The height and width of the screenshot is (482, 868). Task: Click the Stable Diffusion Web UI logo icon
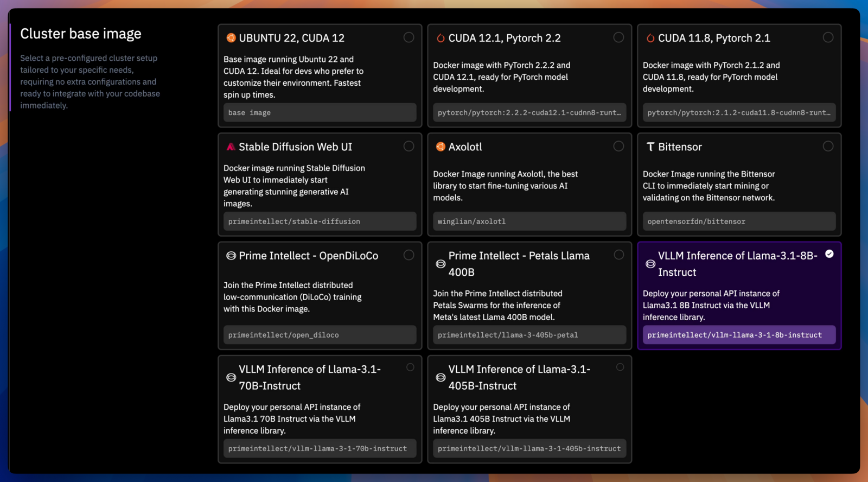click(x=231, y=147)
